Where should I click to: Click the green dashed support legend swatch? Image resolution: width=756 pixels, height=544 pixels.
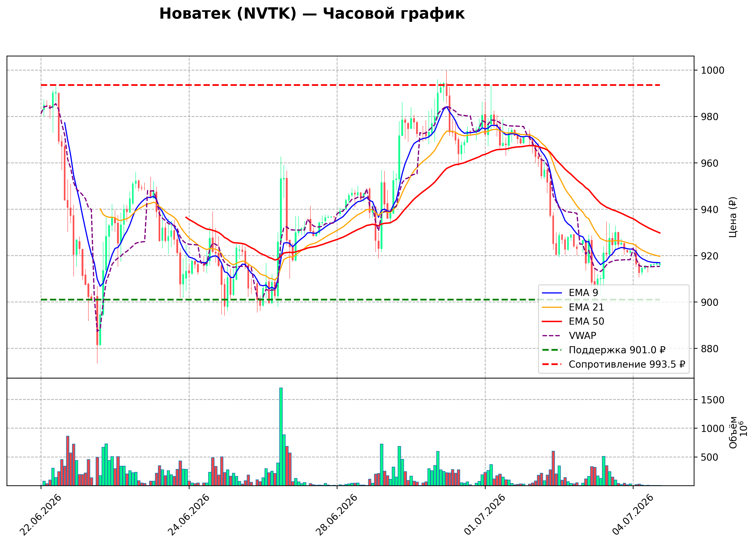552,350
